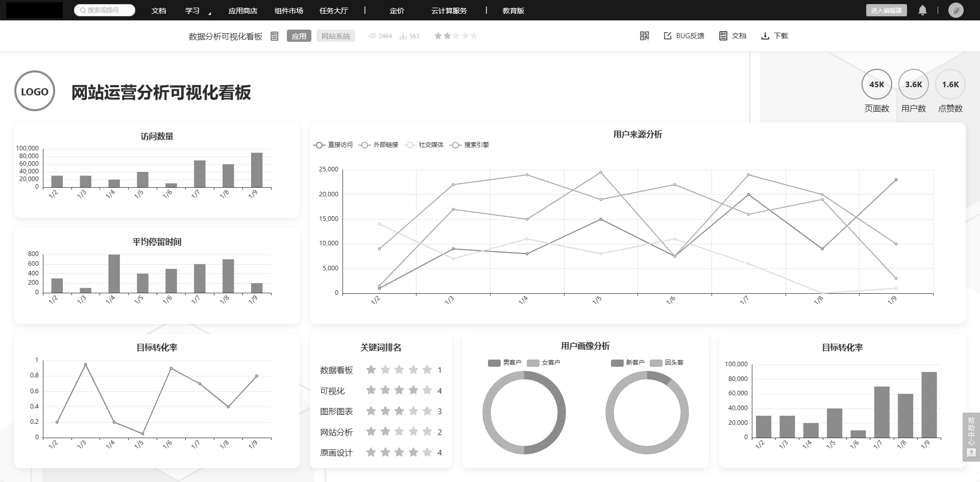This screenshot has height=482, width=980.
Task: Click the 1/4 bar in 平均停留时间 chart
Action: (114, 274)
